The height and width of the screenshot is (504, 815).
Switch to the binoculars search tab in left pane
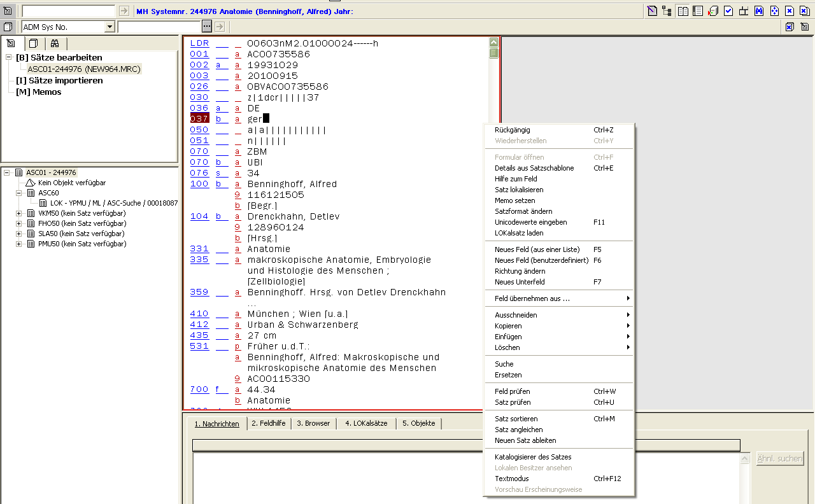55,43
